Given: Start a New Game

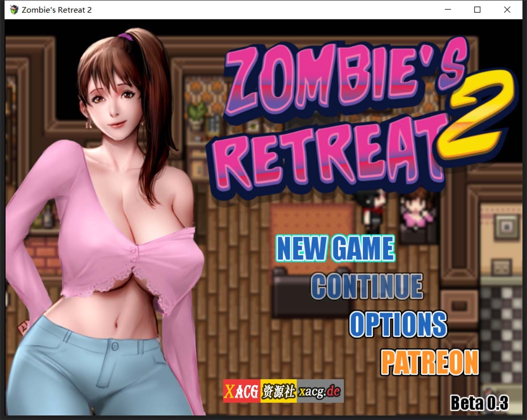Looking at the screenshot, I should pyautogui.click(x=335, y=248).
